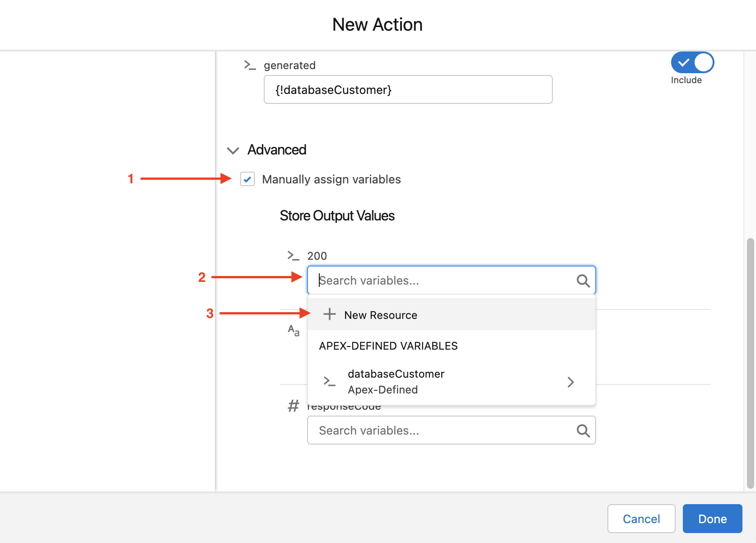Uncheck Manually assign variables
The width and height of the screenshot is (756, 543).
point(247,179)
